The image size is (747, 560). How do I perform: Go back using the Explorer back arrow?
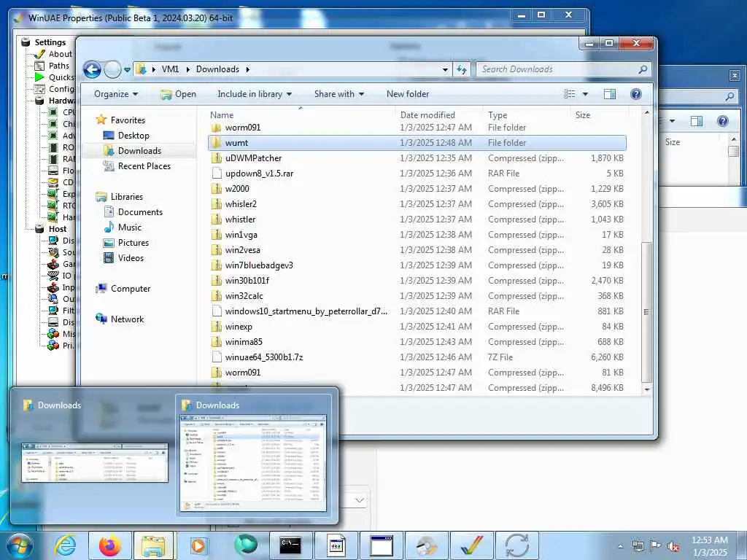click(92, 69)
